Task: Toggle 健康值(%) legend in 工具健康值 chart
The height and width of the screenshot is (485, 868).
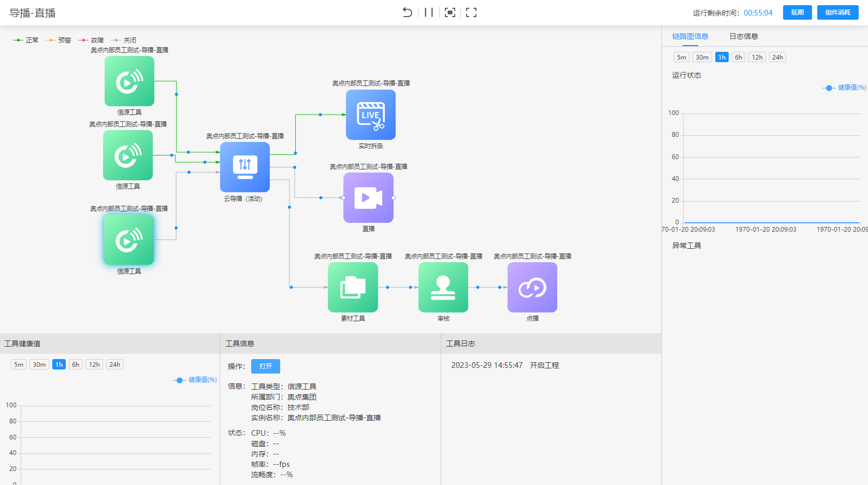Action: click(195, 380)
